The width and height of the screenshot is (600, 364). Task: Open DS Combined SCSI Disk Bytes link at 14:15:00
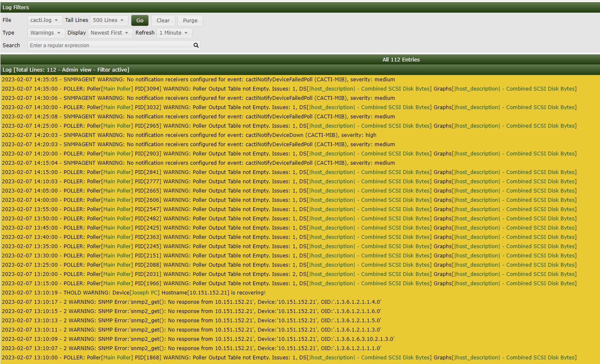pyautogui.click(x=370, y=172)
